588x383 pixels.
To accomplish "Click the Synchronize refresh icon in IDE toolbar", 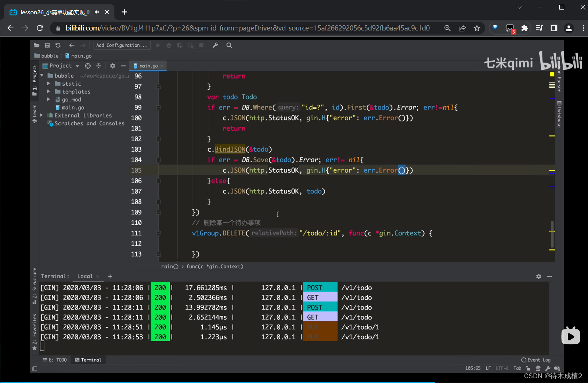I will (x=58, y=45).
